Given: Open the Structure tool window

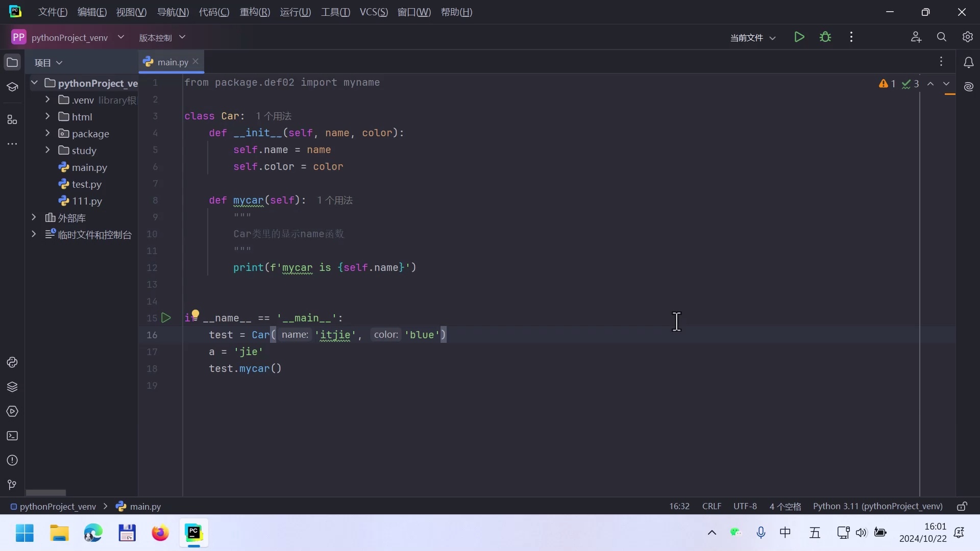Looking at the screenshot, I should click(12, 120).
